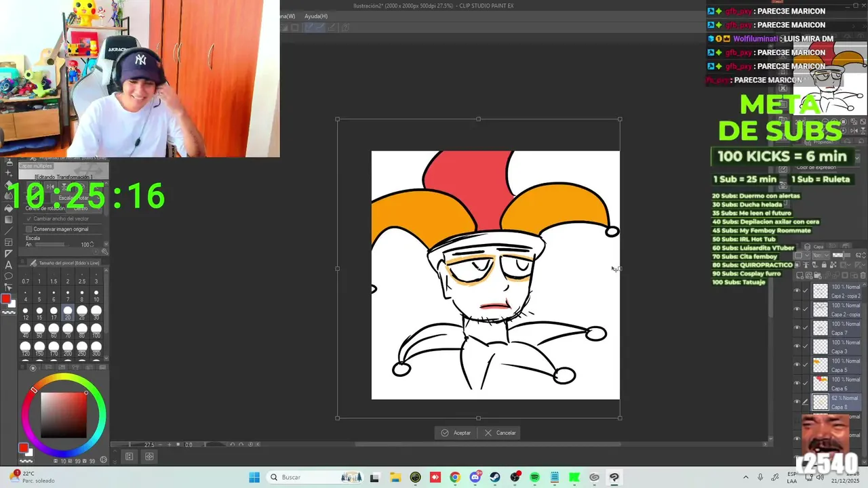Click the New vector layer icon
The image size is (868, 488).
point(810,276)
